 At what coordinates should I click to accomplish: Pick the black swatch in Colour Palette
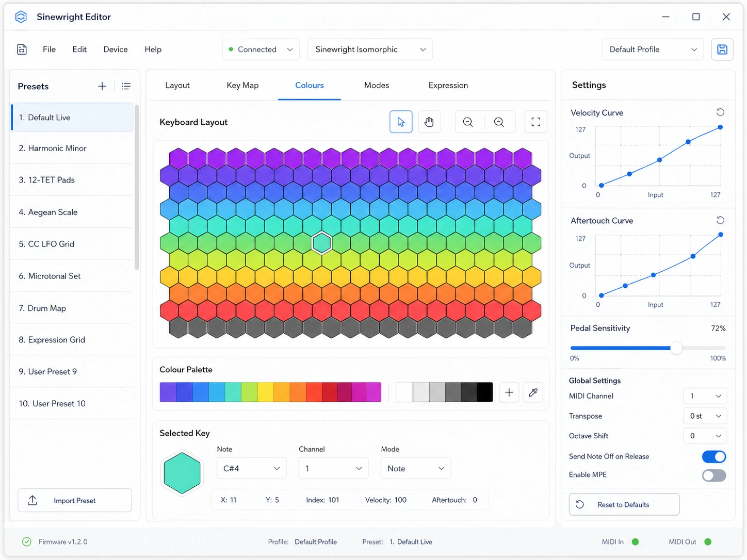click(x=485, y=392)
